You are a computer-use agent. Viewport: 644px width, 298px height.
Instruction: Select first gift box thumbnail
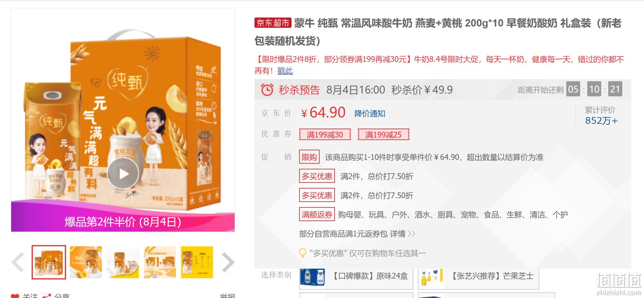(49, 262)
